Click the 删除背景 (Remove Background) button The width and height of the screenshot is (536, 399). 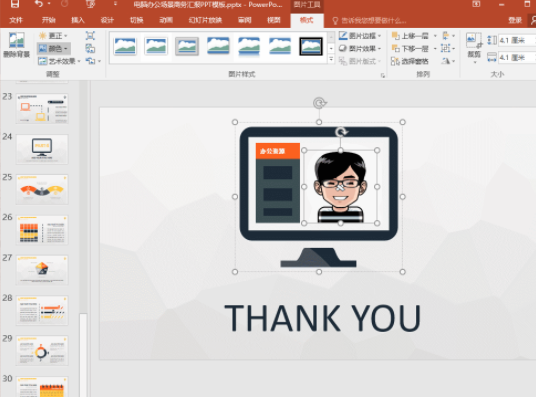[x=16, y=45]
